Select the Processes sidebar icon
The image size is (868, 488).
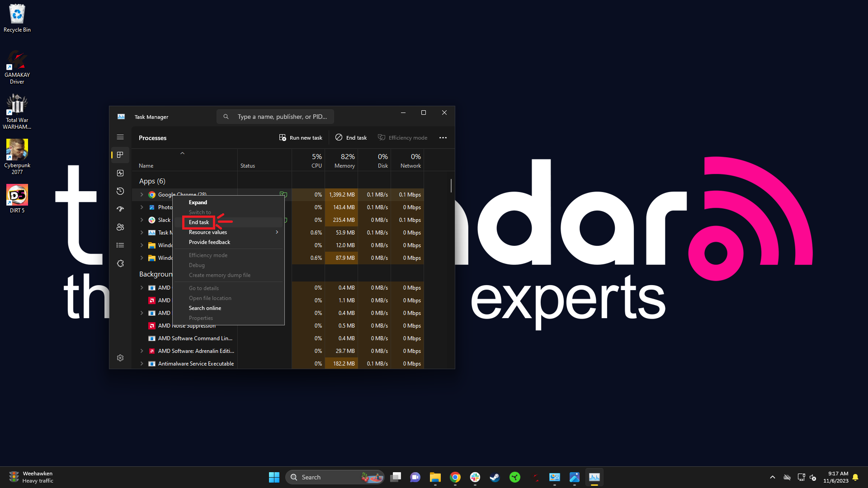120,155
